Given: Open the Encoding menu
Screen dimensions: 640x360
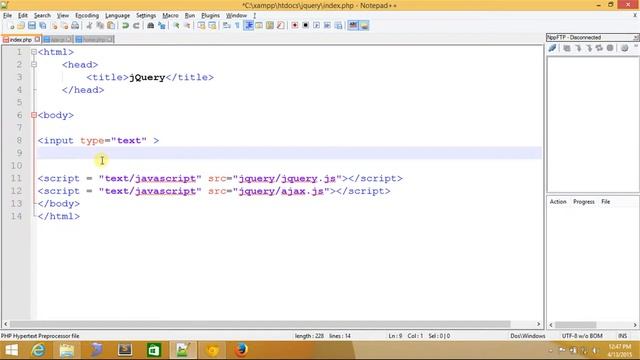Looking at the screenshot, I should click(87, 16).
